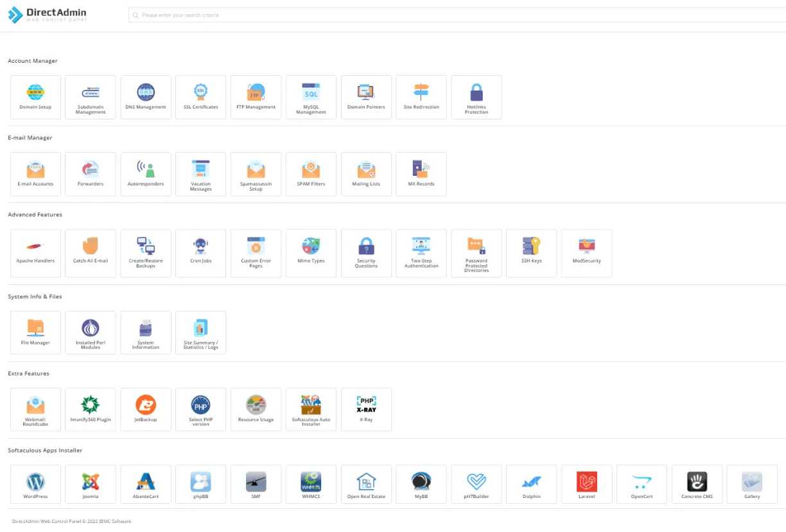The width and height of the screenshot is (786, 532).
Task: Open JetBackup
Action: click(146, 409)
